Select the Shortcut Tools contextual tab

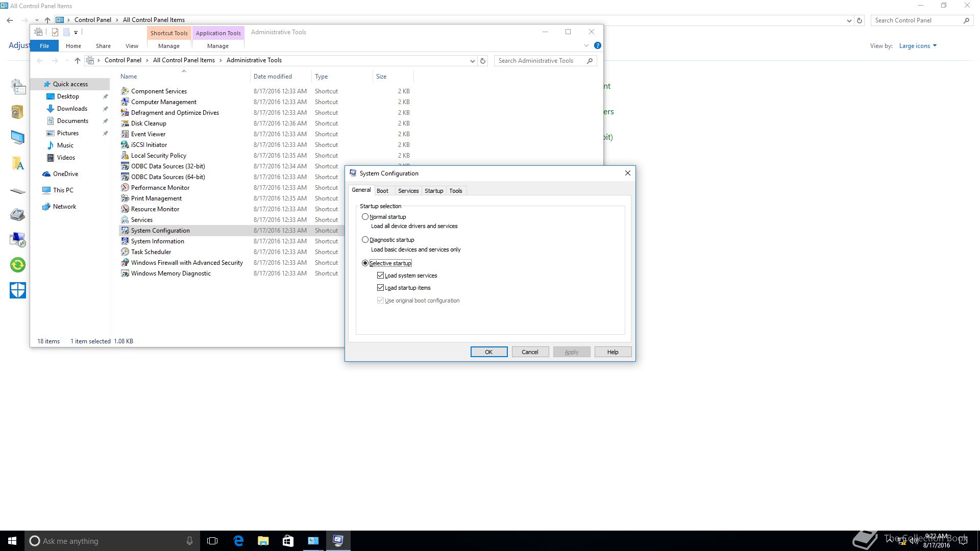[x=169, y=33]
